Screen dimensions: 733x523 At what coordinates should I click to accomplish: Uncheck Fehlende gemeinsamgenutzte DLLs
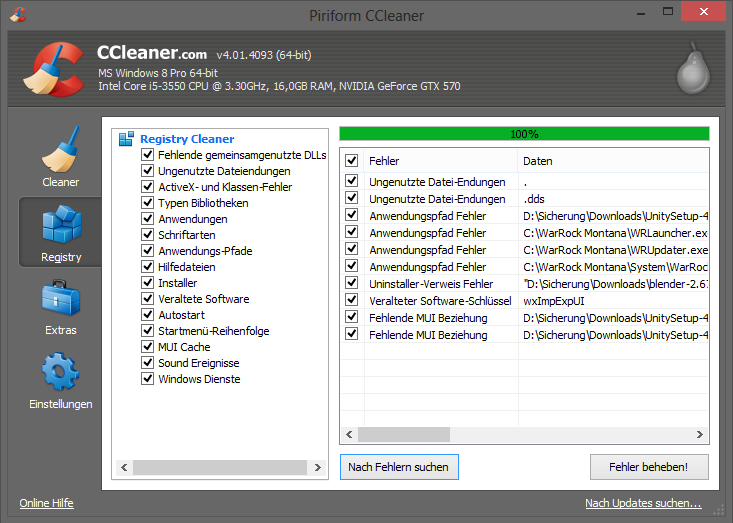[147, 155]
